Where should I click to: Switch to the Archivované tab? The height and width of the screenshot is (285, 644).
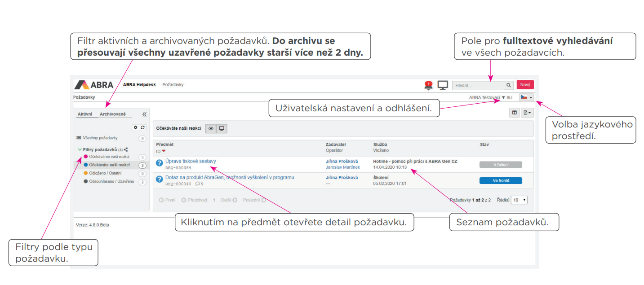(x=113, y=114)
